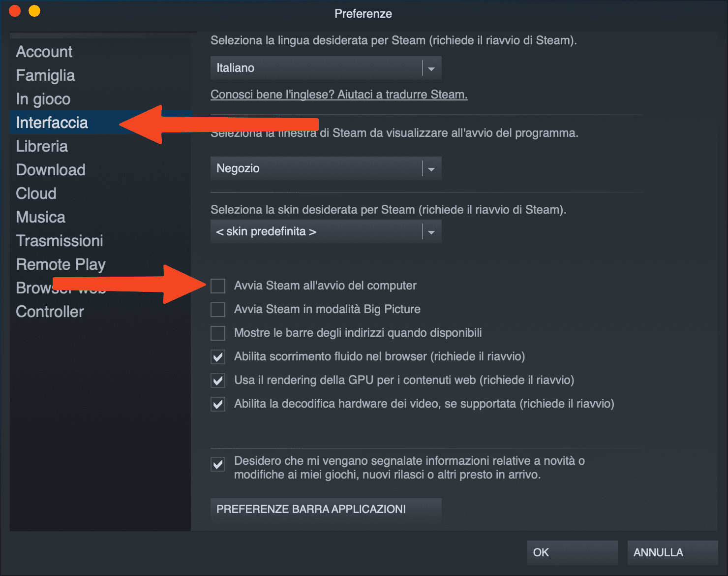The width and height of the screenshot is (728, 576).
Task: Check Mostre le barre degli indirizzi option
Action: click(x=218, y=333)
